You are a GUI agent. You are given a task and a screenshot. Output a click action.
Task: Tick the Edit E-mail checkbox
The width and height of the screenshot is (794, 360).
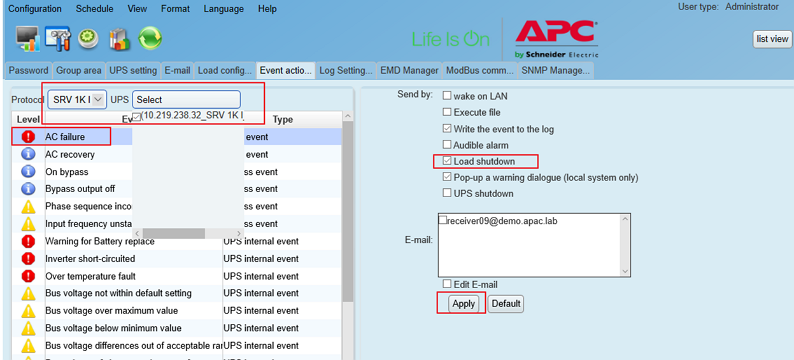click(x=447, y=285)
